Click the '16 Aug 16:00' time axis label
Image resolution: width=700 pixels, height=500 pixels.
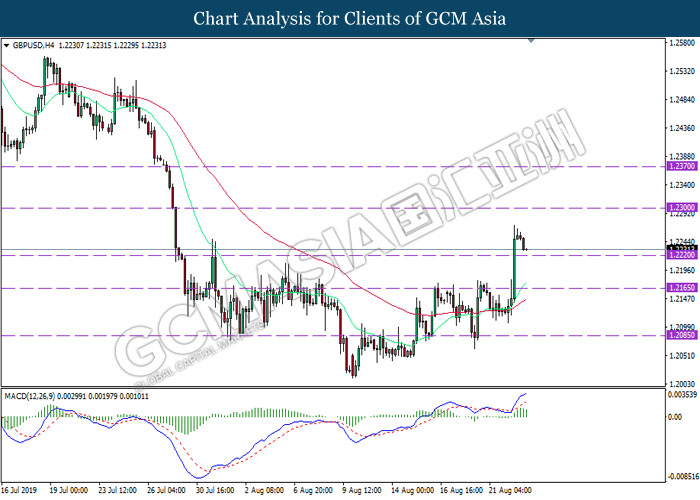click(462, 490)
